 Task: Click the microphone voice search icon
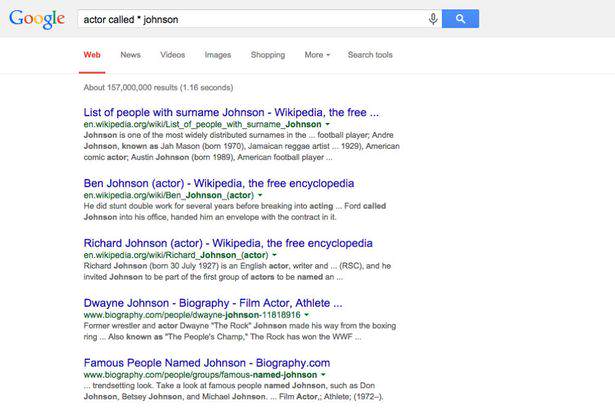tap(433, 19)
